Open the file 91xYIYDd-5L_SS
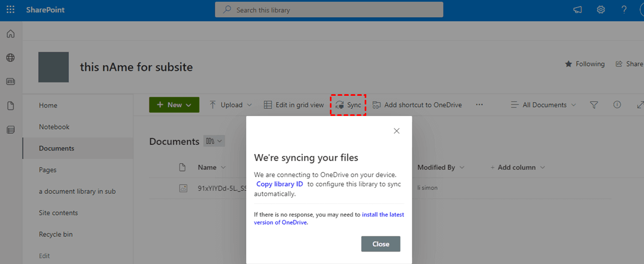Image resolution: width=644 pixels, height=264 pixels. coord(221,188)
